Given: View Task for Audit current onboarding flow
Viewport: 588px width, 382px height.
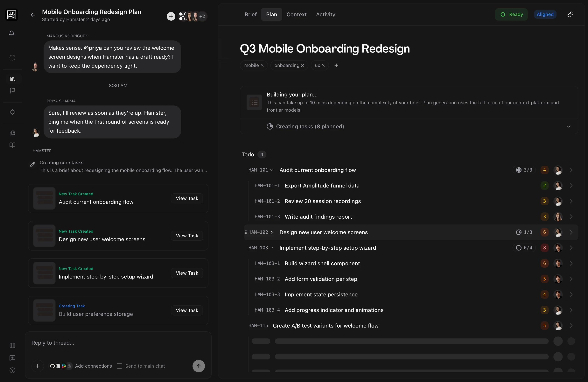Looking at the screenshot, I should (187, 198).
